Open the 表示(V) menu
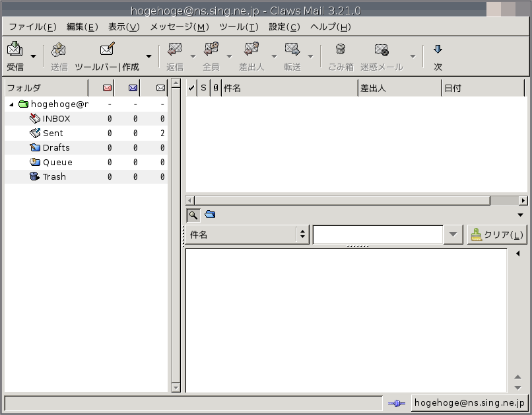The height and width of the screenshot is (415, 532). (x=124, y=27)
